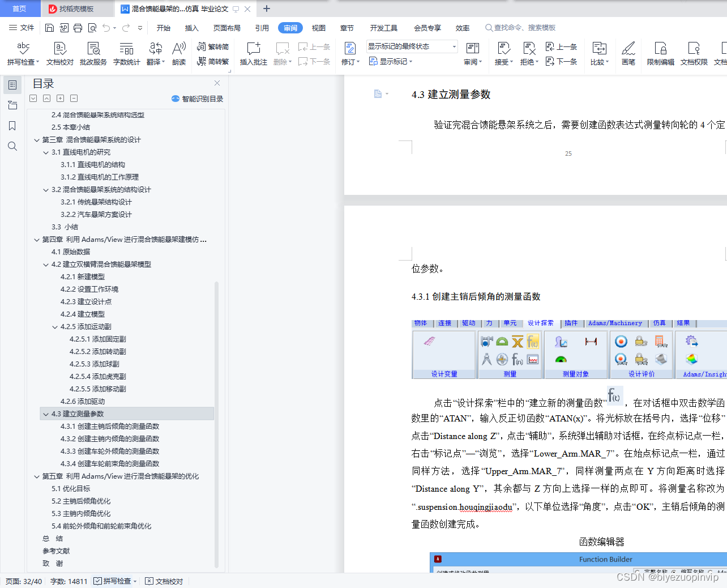
Task: Toggle 文档校对 in the status bar
Action: (x=164, y=581)
